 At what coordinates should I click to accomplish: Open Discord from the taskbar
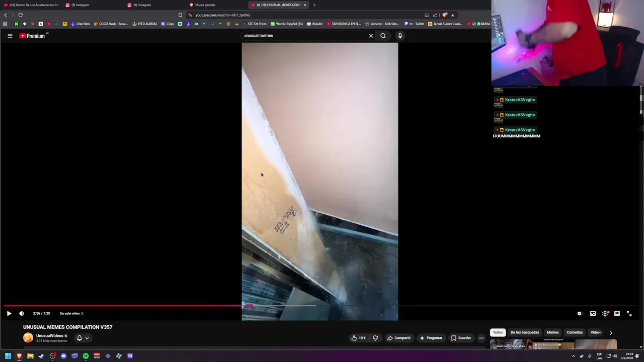click(63, 356)
